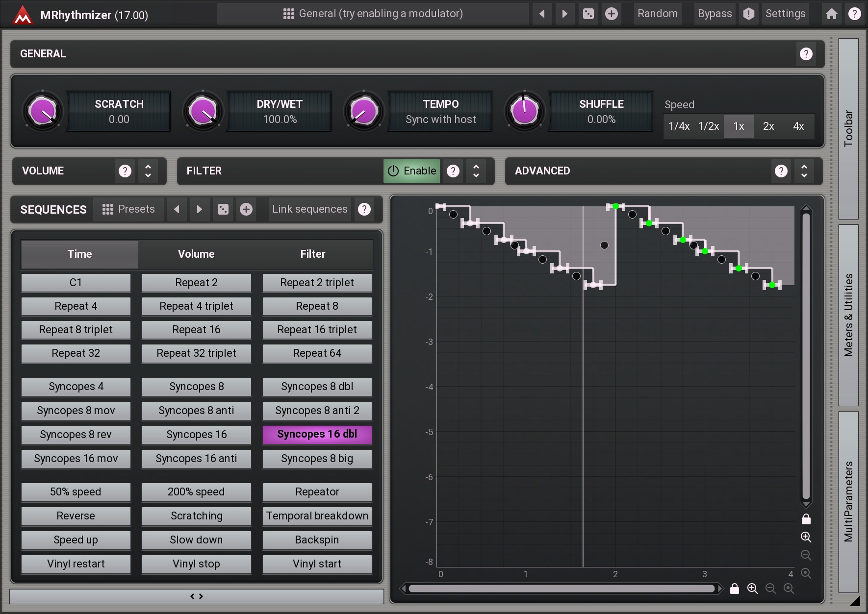
Task: Select the Vinyl stop sequence preset
Action: tap(196, 564)
